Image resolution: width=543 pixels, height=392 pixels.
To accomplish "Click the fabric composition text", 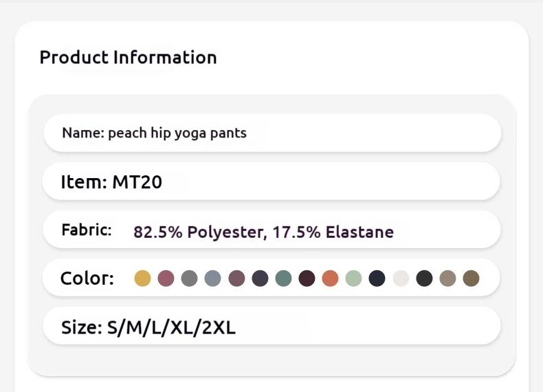I will 263,232.
